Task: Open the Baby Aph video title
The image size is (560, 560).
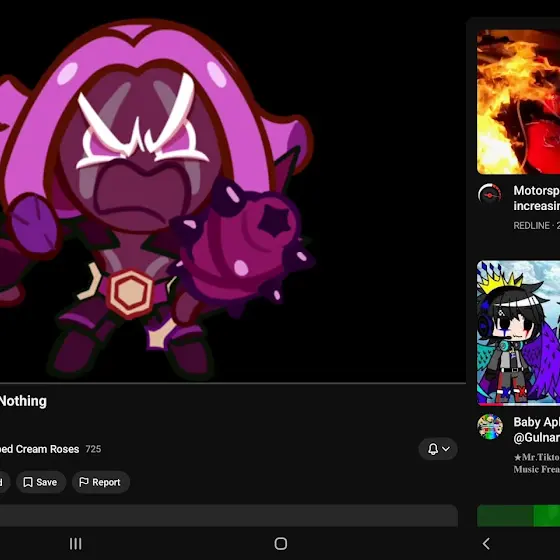Action: click(536, 430)
